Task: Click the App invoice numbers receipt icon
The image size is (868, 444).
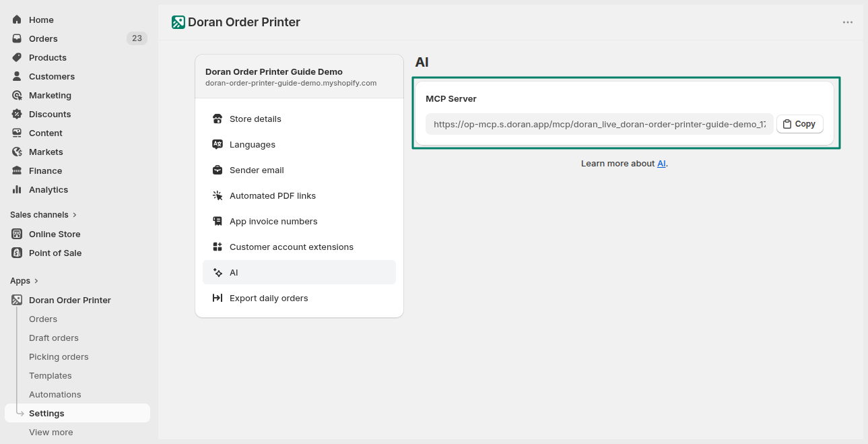Action: point(218,221)
